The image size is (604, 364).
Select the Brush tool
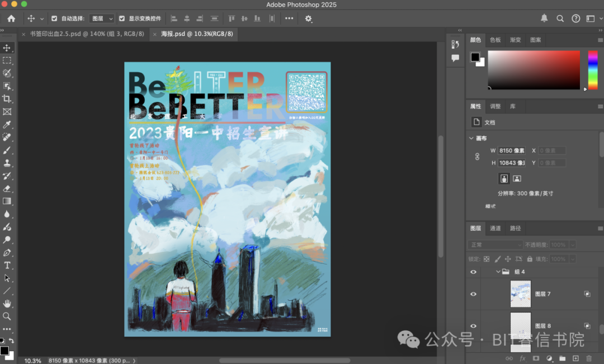7,150
